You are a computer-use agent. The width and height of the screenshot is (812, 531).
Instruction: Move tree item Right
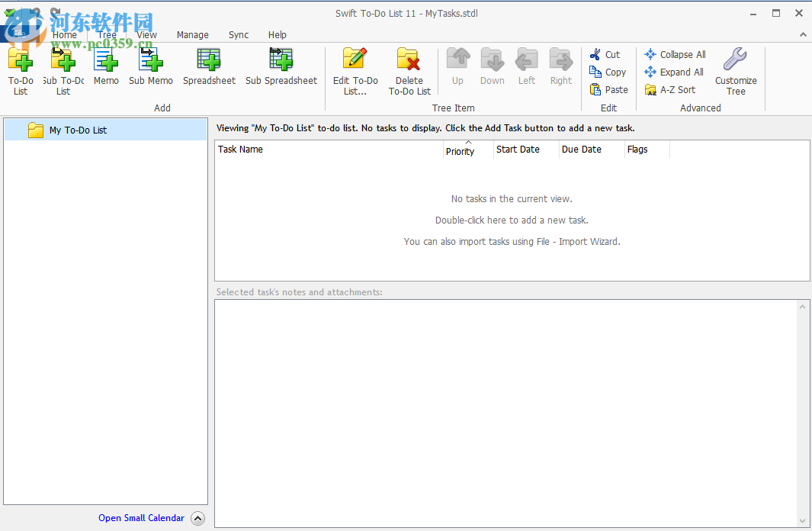pyautogui.click(x=561, y=66)
